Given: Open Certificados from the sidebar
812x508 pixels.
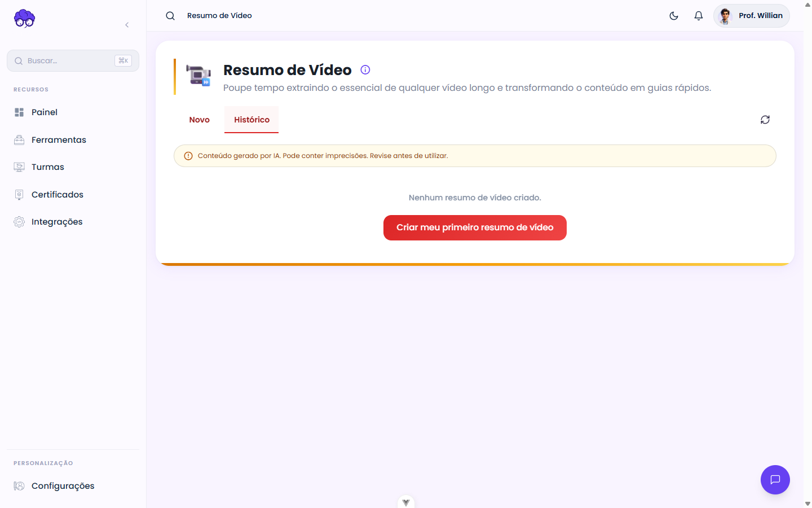Looking at the screenshot, I should coord(73,195).
